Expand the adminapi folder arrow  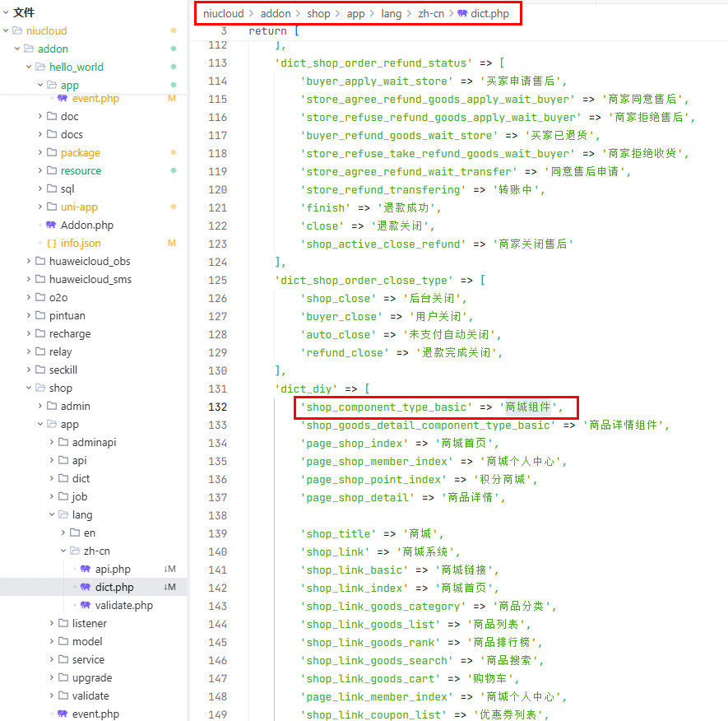[x=51, y=442]
